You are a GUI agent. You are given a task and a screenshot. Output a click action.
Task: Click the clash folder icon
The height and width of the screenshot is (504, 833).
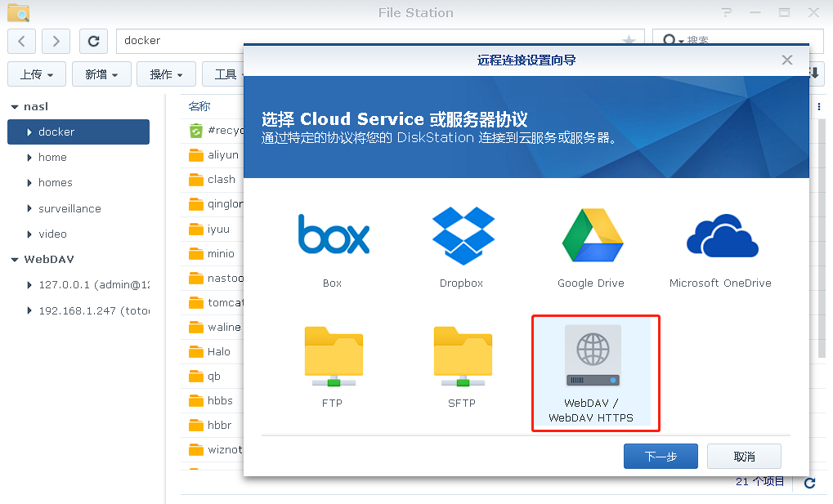tap(196, 180)
